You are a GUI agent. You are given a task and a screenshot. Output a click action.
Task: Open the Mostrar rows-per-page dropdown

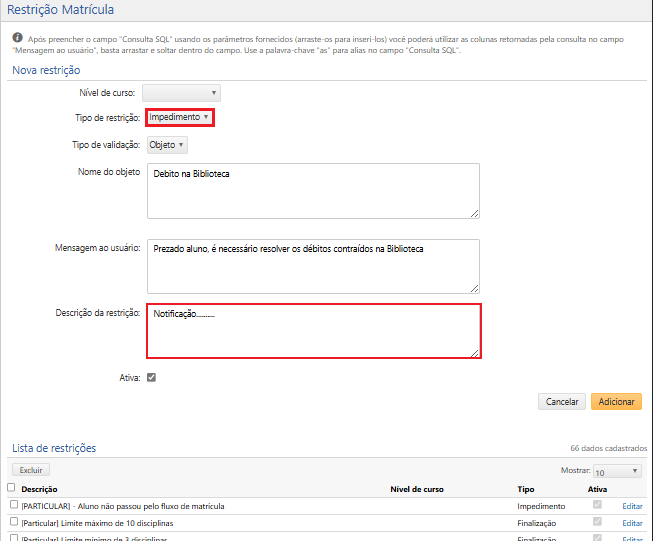(x=617, y=471)
